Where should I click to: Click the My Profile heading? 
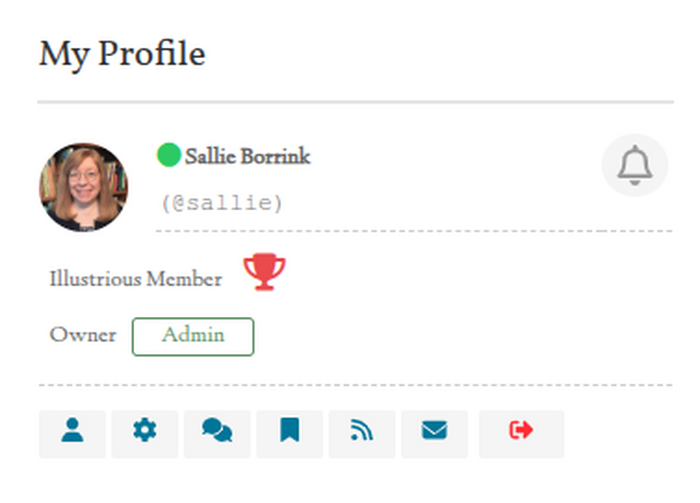click(122, 54)
